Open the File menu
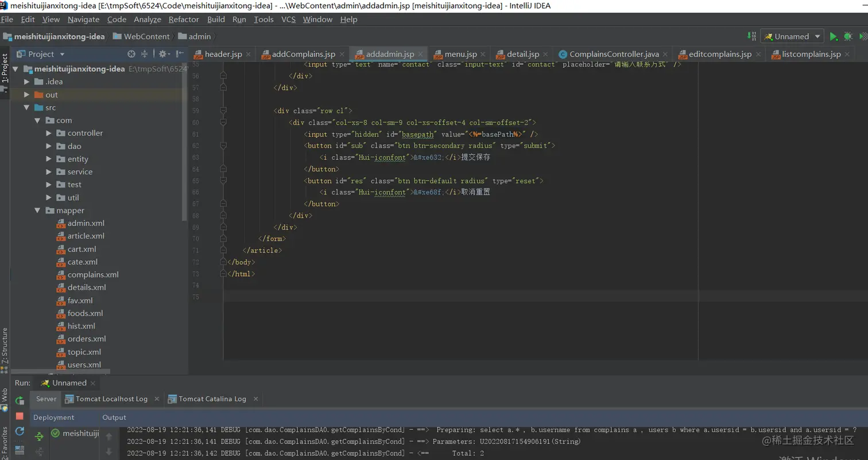The image size is (868, 460). tap(7, 20)
